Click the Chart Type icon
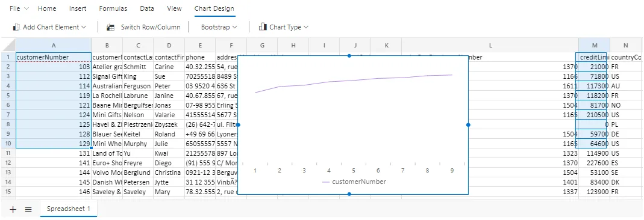 coord(263,27)
